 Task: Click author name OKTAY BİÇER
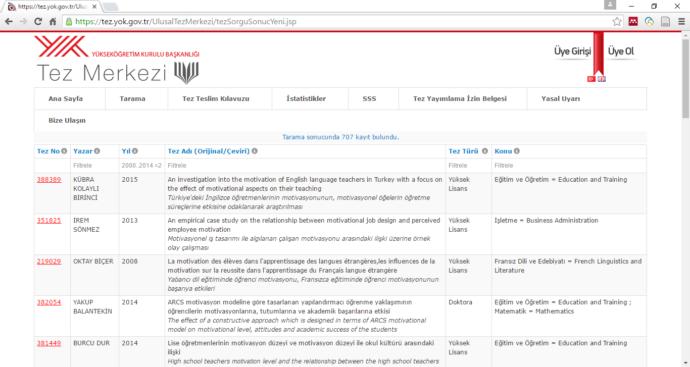point(93,261)
